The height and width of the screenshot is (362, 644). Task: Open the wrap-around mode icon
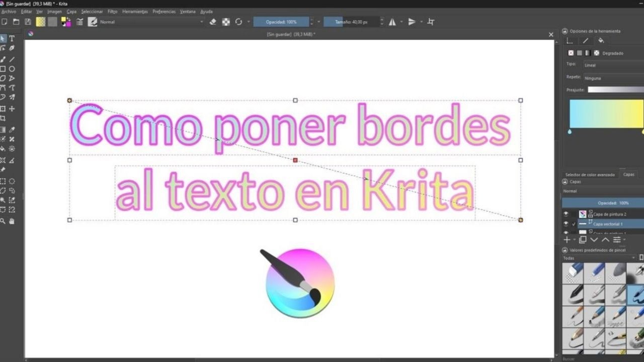click(x=431, y=22)
